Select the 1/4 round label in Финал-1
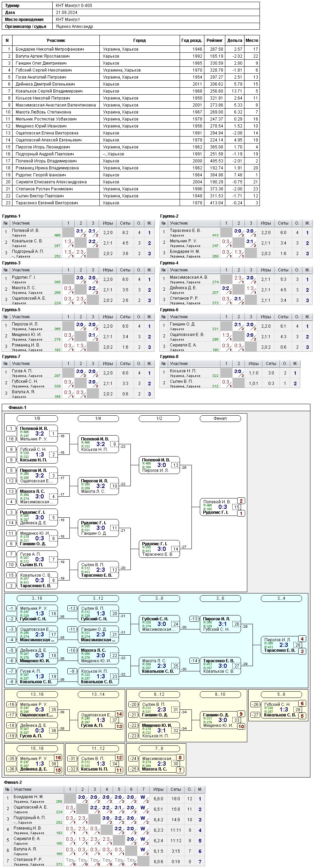The width and height of the screenshot is (316, 868). click(98, 418)
